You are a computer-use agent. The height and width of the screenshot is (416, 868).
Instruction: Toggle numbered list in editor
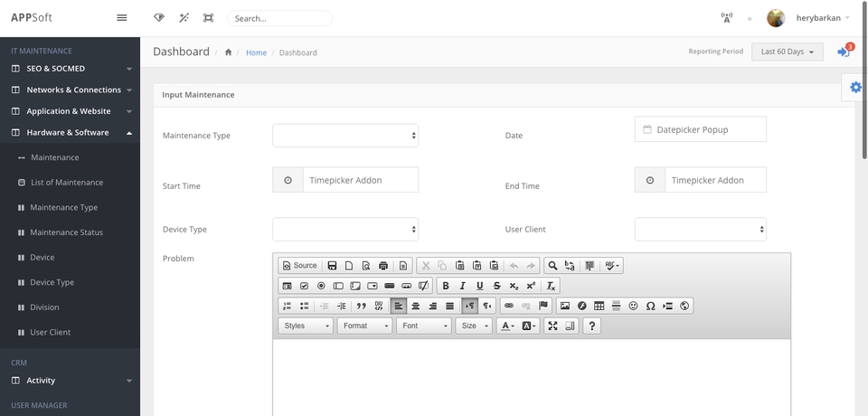click(x=287, y=306)
